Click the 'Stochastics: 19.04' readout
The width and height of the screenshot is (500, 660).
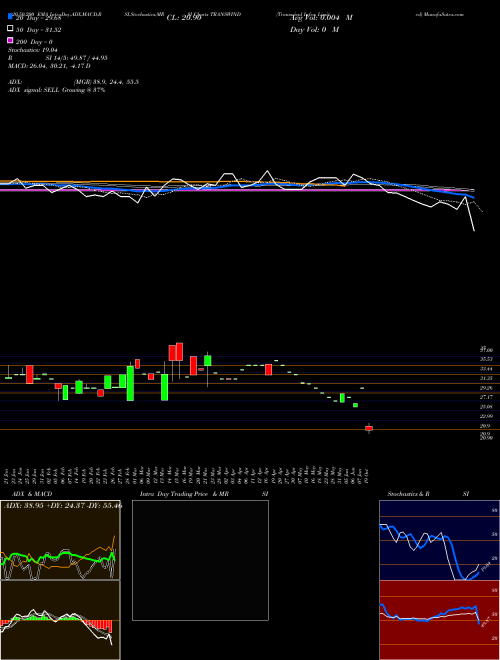[x=33, y=50]
